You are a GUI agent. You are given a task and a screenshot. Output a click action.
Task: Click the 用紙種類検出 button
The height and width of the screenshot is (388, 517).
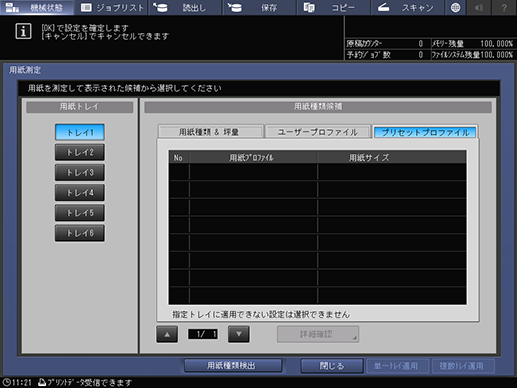233,366
